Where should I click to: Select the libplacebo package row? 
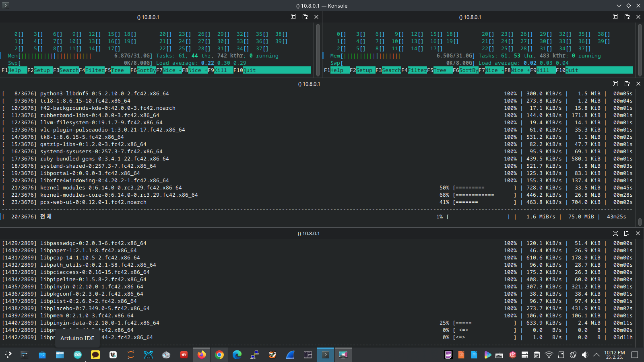coord(317,309)
